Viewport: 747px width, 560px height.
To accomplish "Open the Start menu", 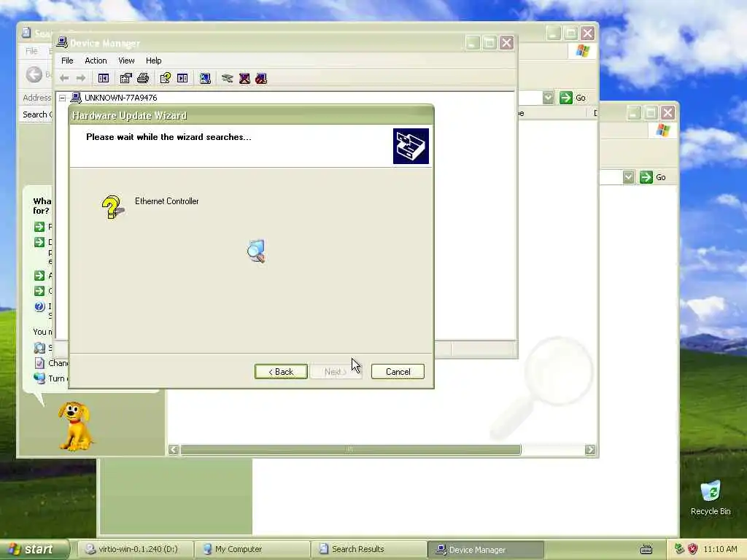I will 34,550.
